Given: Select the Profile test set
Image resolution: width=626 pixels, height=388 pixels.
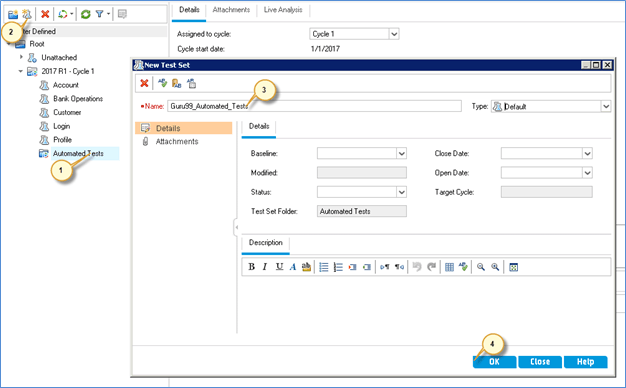Looking at the screenshot, I should click(62, 140).
